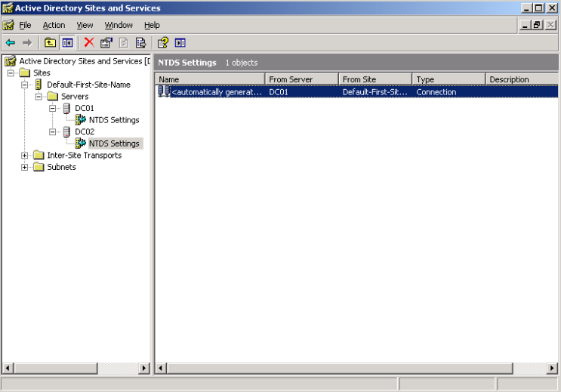
Task: Click the Forward arrow toolbar button
Action: point(27,43)
